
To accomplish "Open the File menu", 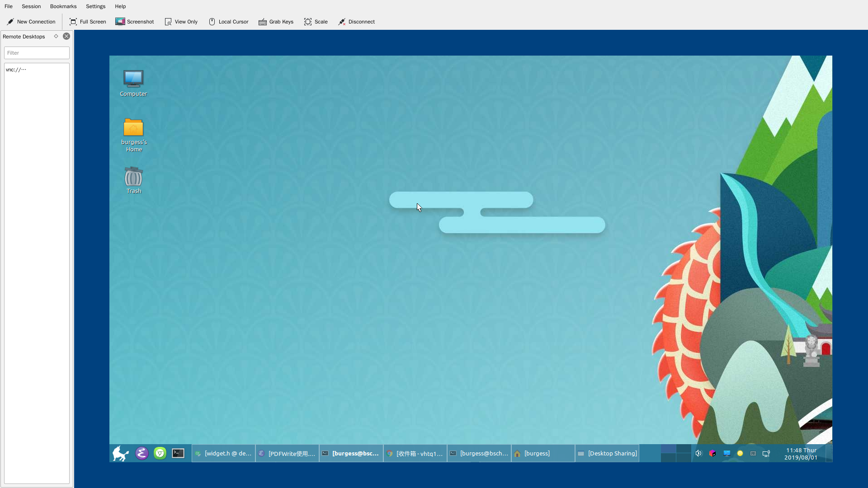I will [x=8, y=6].
